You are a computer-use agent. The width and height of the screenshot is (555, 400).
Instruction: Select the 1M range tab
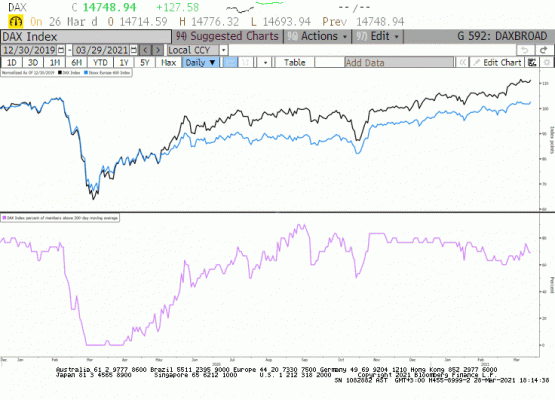click(x=55, y=63)
